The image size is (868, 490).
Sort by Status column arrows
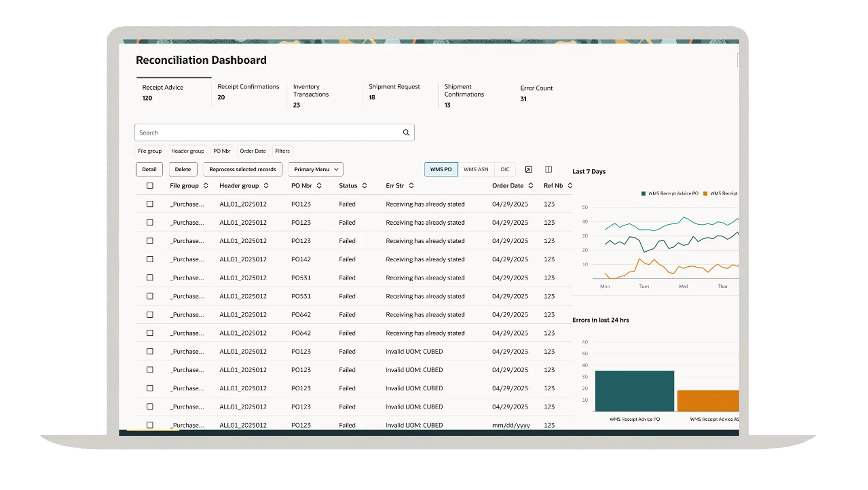(x=364, y=186)
